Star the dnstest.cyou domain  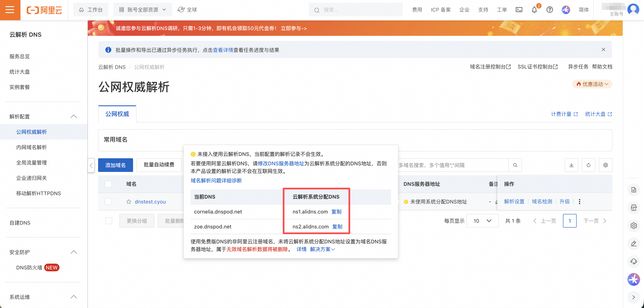click(x=129, y=202)
